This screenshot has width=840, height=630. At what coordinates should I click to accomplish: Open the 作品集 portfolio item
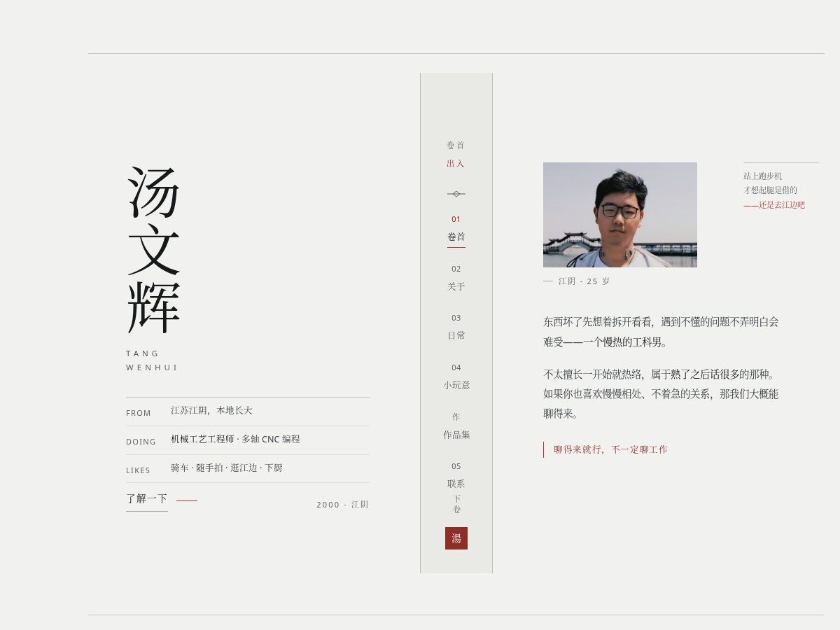tap(456, 426)
